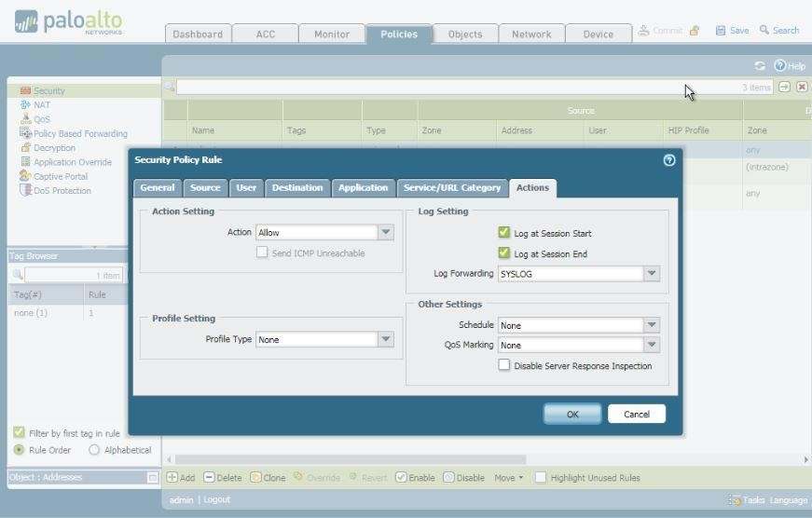Click the Add rule icon at bottom
The width and height of the screenshot is (812, 518).
point(172,478)
